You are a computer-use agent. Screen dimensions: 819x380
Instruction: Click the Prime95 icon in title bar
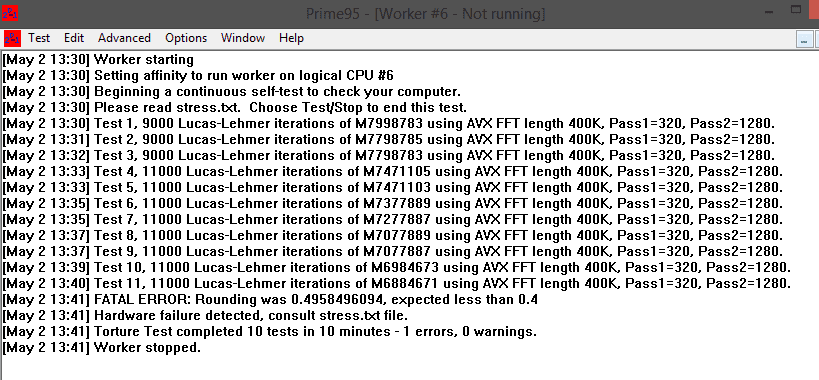(10, 14)
